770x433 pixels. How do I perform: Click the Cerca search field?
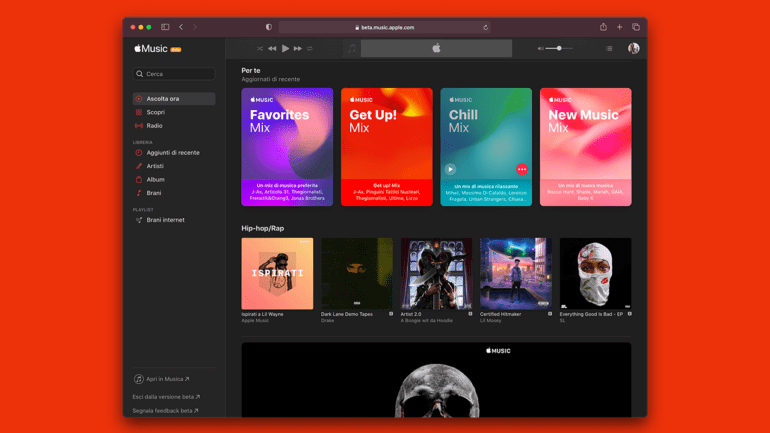(x=177, y=74)
